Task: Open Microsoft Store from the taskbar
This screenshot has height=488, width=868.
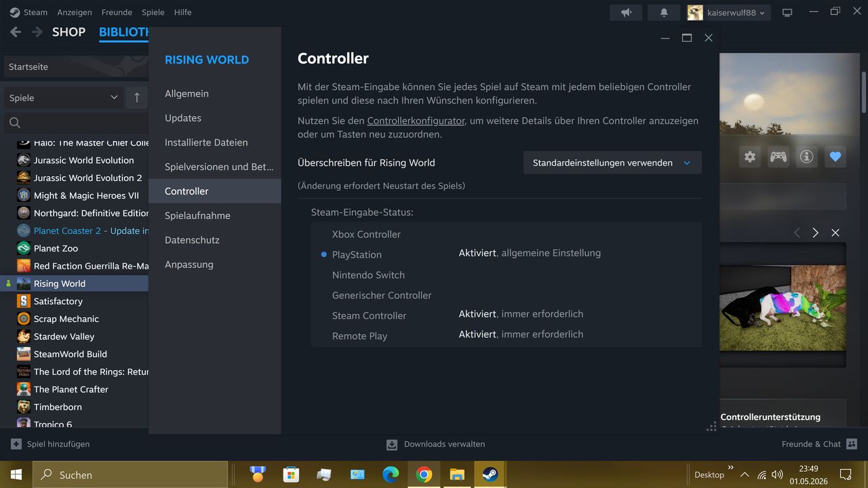Action: click(x=291, y=474)
